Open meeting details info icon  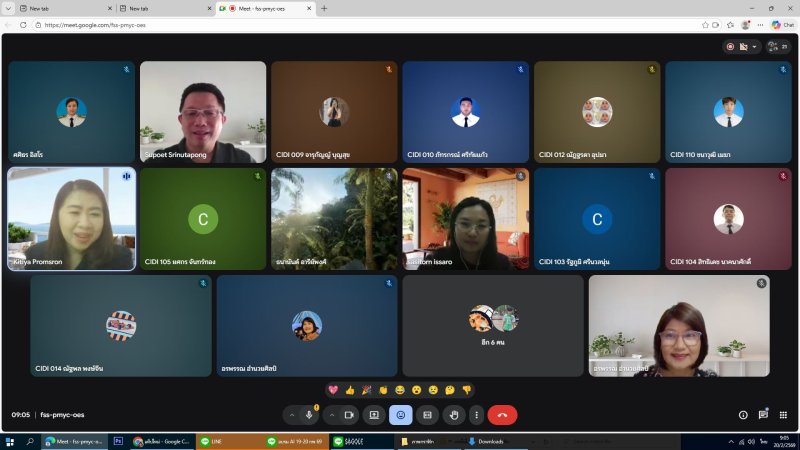click(743, 414)
